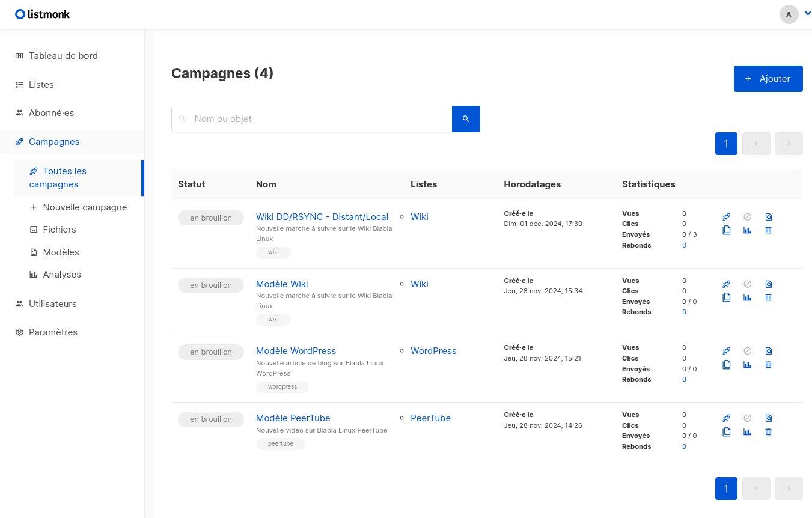
Task: Go to Abonné·es in sidebar
Action: point(72,113)
